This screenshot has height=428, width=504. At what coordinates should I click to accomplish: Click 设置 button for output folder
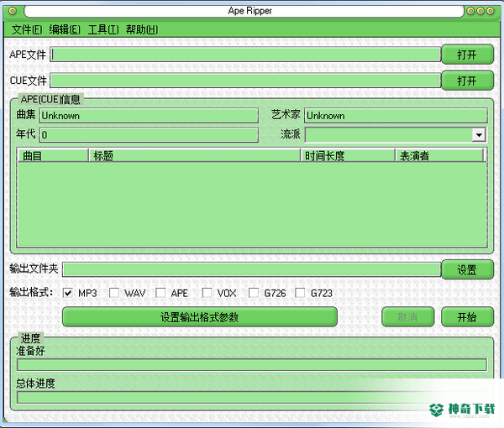pos(467,269)
